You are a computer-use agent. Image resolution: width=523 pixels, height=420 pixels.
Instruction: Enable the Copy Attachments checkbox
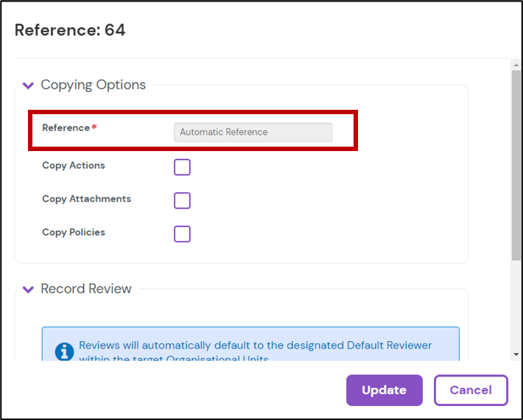coord(182,200)
